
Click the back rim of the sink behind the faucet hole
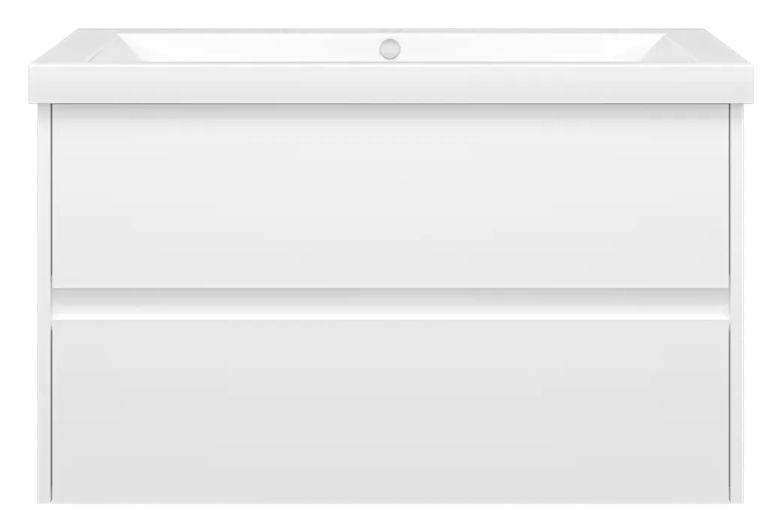[x=390, y=32]
